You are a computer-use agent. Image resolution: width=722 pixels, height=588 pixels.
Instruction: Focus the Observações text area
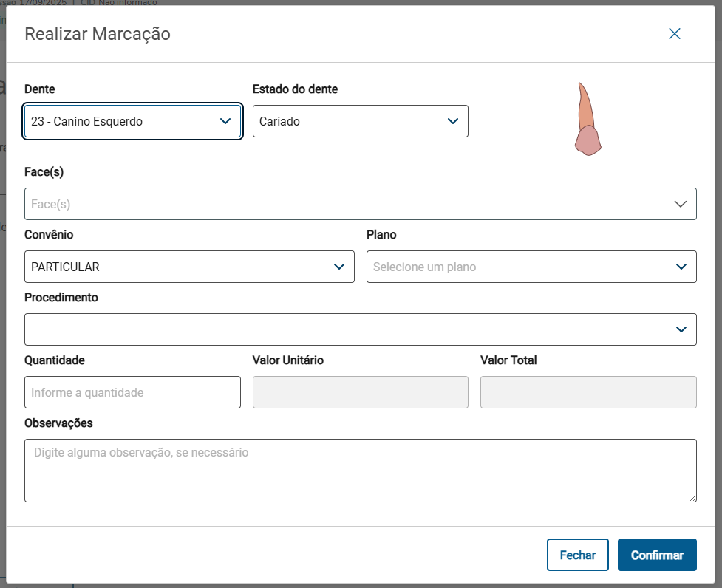click(x=360, y=471)
